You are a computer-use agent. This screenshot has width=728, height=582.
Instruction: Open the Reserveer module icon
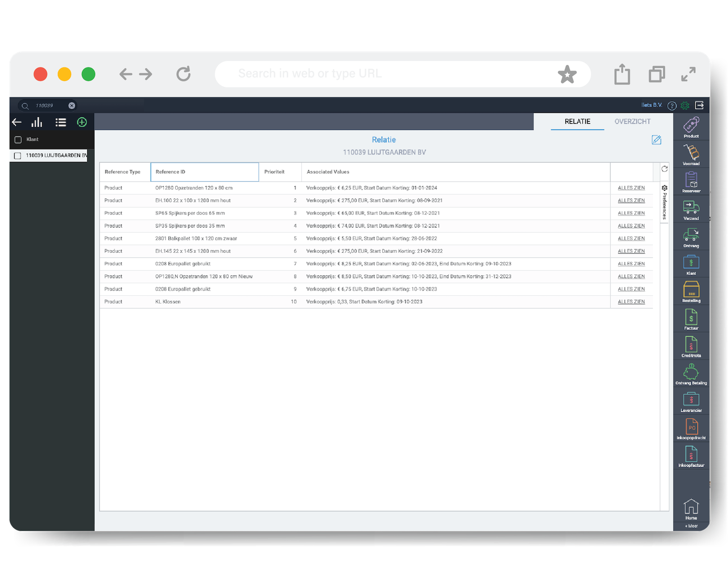coord(691,182)
